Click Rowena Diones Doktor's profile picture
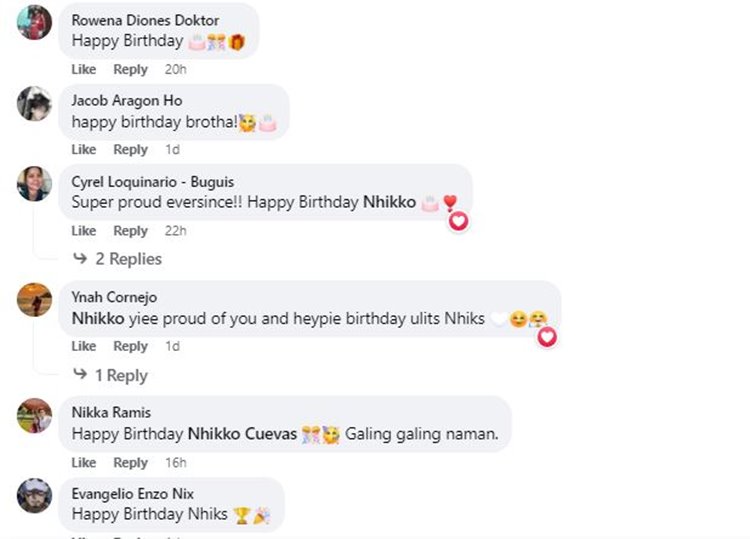750x539 pixels. [x=34, y=22]
